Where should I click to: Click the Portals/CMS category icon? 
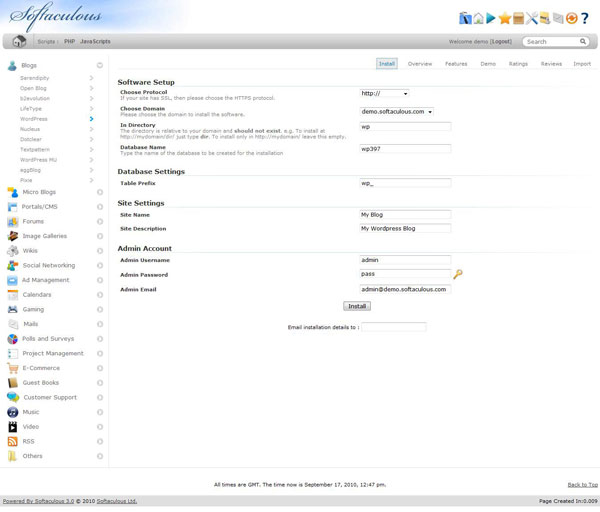(12, 207)
